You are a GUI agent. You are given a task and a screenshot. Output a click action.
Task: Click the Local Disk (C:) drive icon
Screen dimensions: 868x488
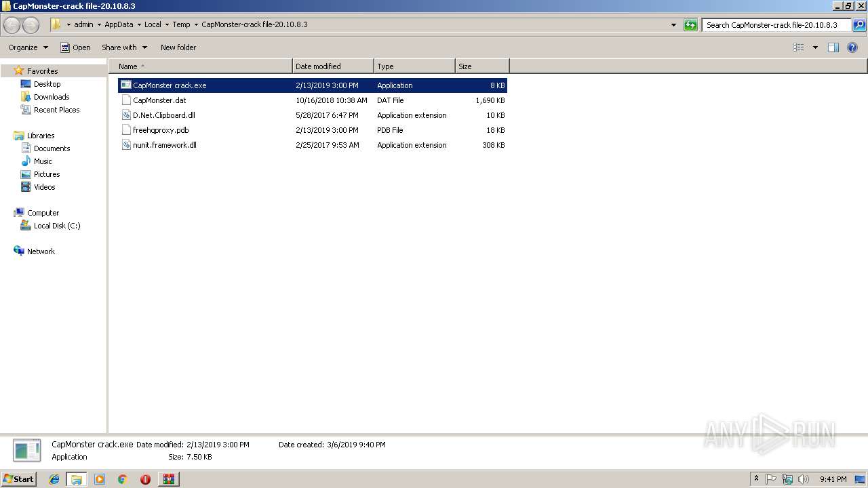point(26,226)
